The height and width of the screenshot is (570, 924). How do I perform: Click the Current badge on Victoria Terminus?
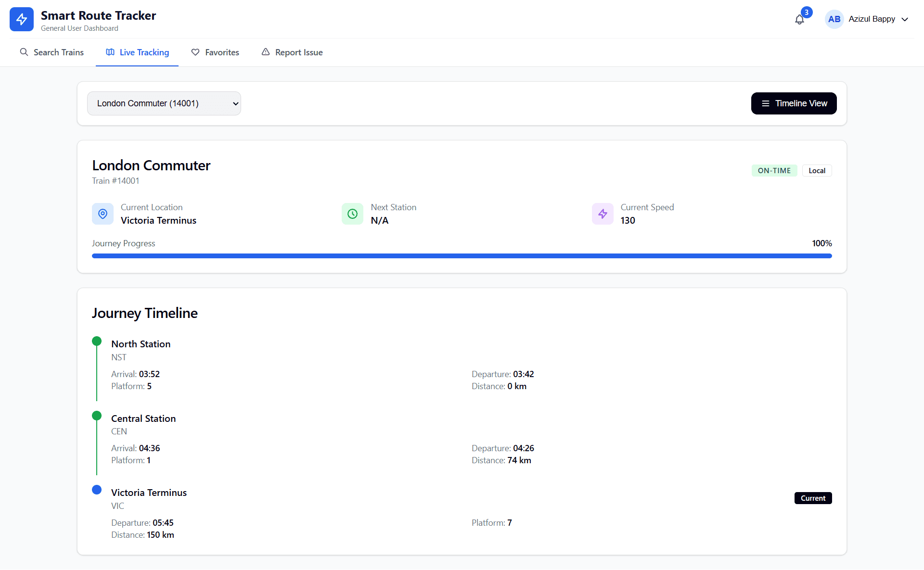(813, 498)
